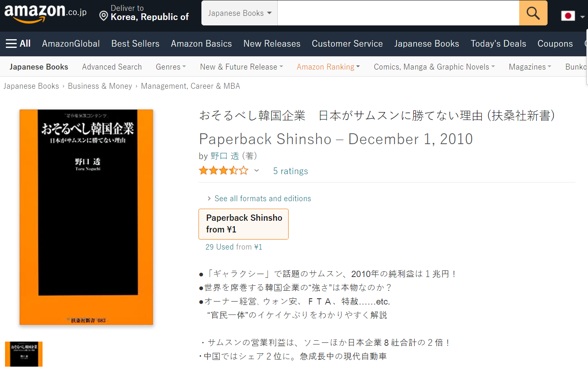Select the small cover thumbnail below
Image resolution: width=588 pixels, height=367 pixels.
click(24, 354)
